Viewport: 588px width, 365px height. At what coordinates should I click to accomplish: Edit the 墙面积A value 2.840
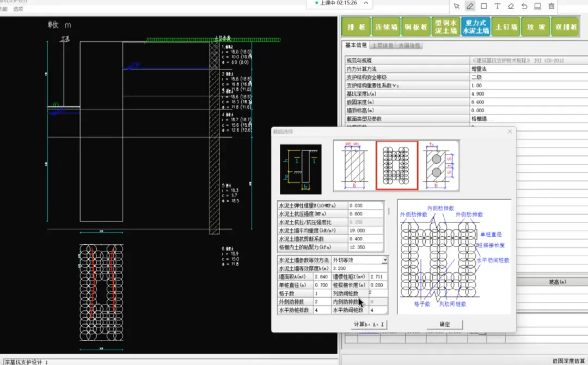pyautogui.click(x=322, y=276)
